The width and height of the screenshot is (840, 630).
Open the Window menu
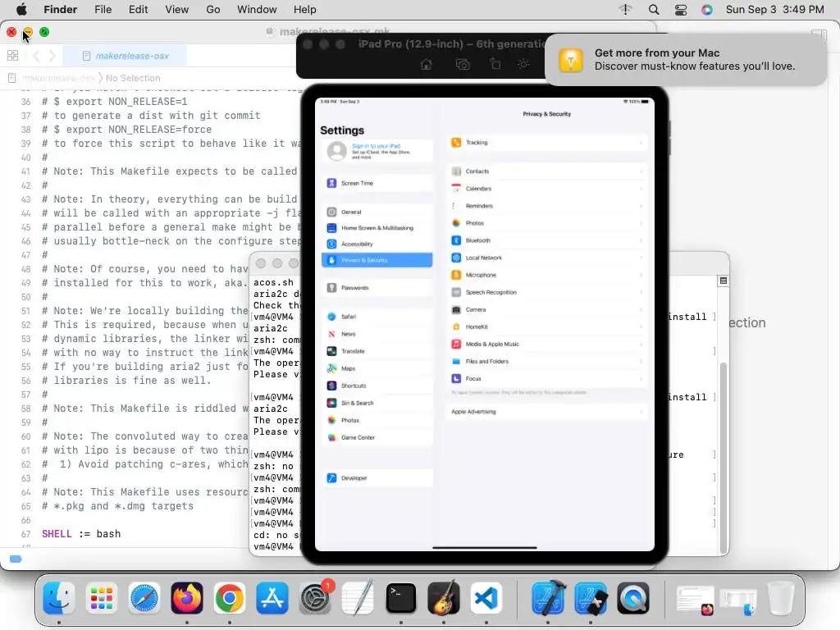point(257,10)
